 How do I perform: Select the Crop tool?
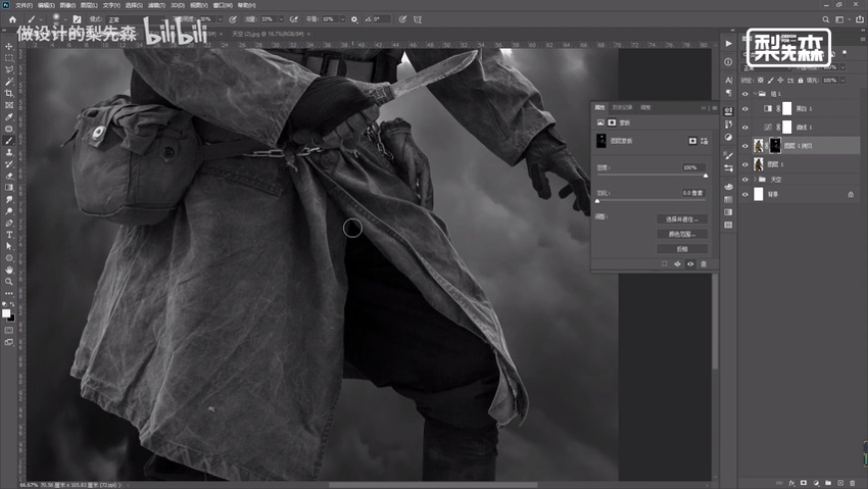point(9,93)
